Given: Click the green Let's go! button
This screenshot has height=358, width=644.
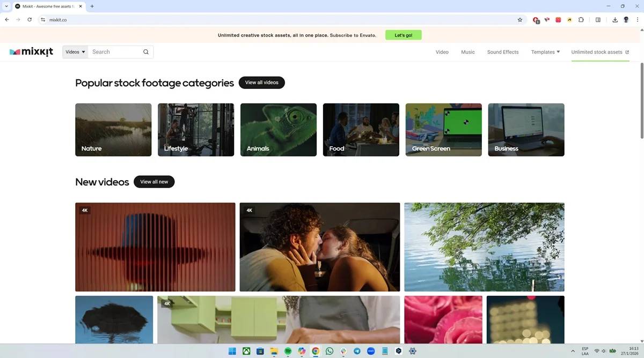Looking at the screenshot, I should (404, 35).
